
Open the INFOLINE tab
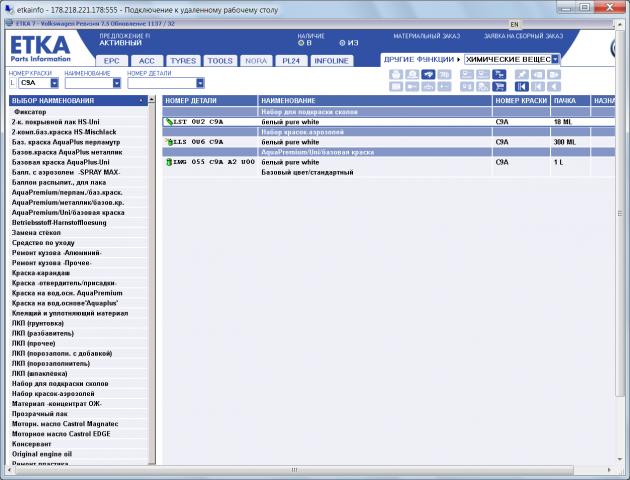point(331,61)
